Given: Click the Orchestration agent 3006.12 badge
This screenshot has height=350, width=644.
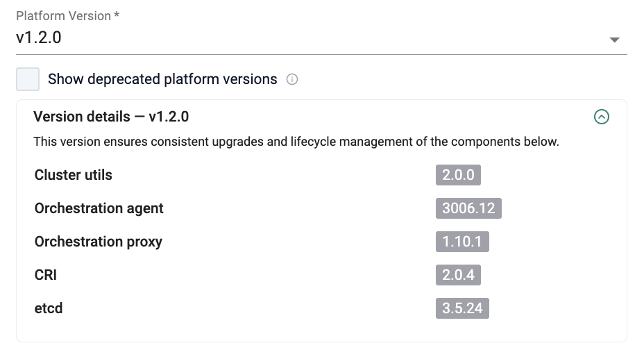Looking at the screenshot, I should [468, 208].
